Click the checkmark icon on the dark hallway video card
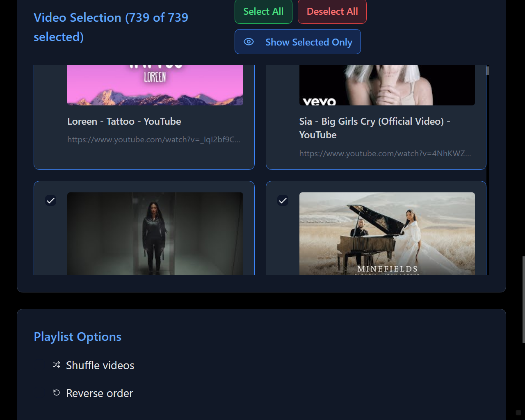525x420 pixels. 50,201
